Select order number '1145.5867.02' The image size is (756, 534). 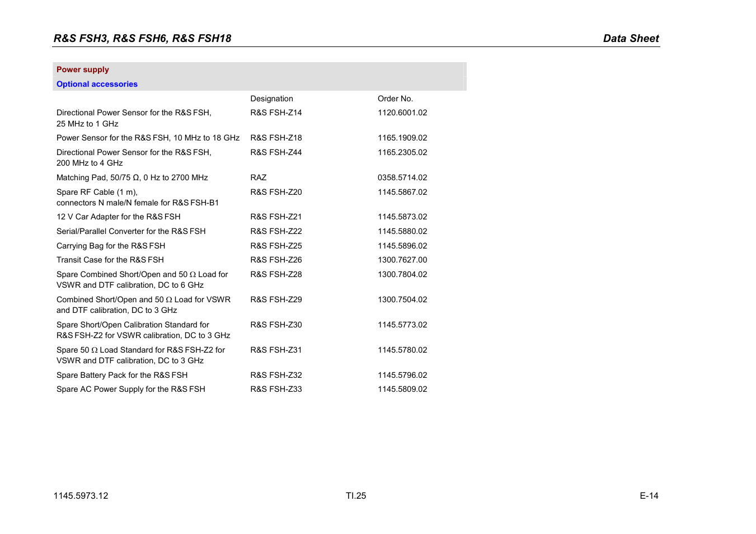(402, 192)
